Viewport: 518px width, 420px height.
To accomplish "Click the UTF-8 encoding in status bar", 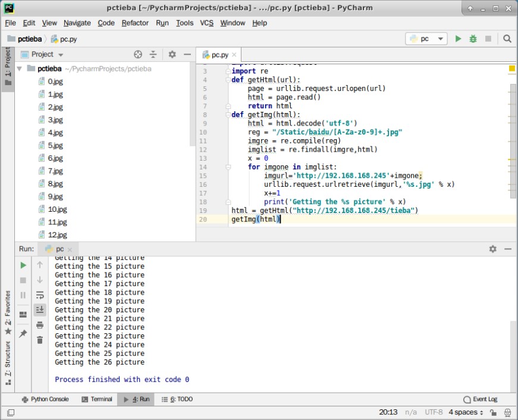I will [x=433, y=412].
